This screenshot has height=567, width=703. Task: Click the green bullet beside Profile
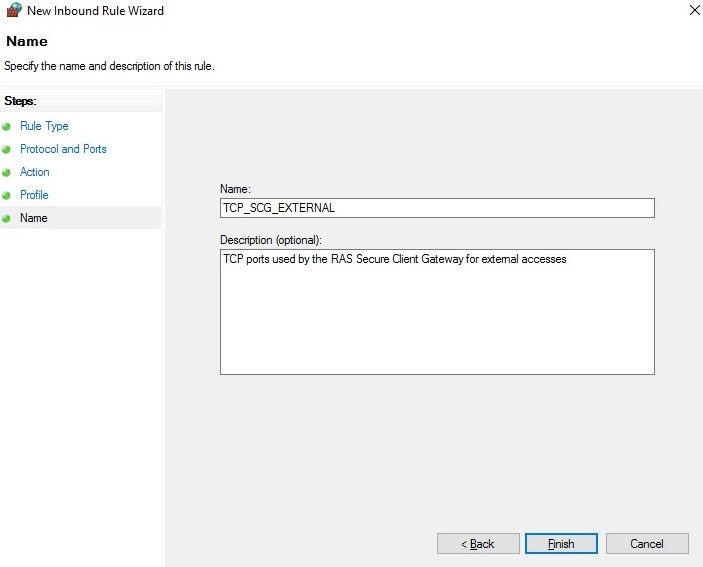[x=8, y=196]
